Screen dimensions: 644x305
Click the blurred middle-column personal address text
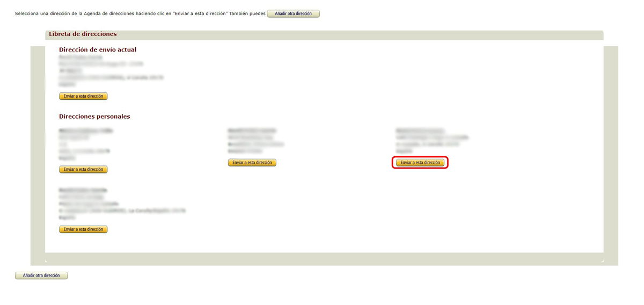[255, 141]
